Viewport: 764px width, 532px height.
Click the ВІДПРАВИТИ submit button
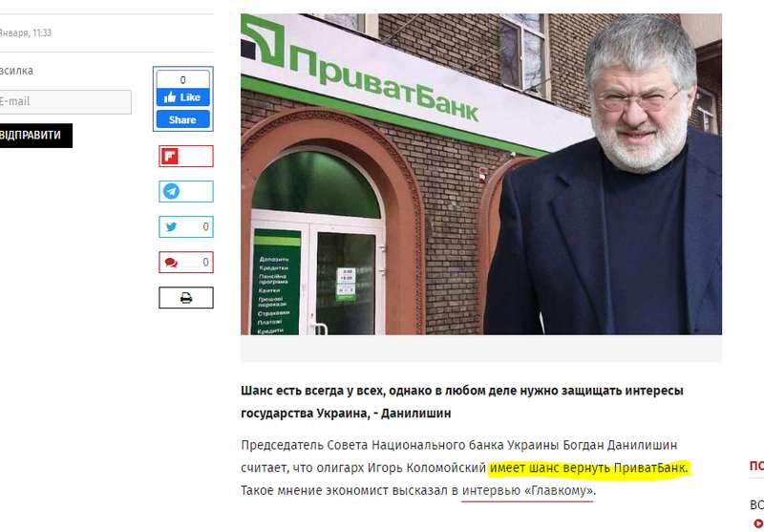coord(35,136)
